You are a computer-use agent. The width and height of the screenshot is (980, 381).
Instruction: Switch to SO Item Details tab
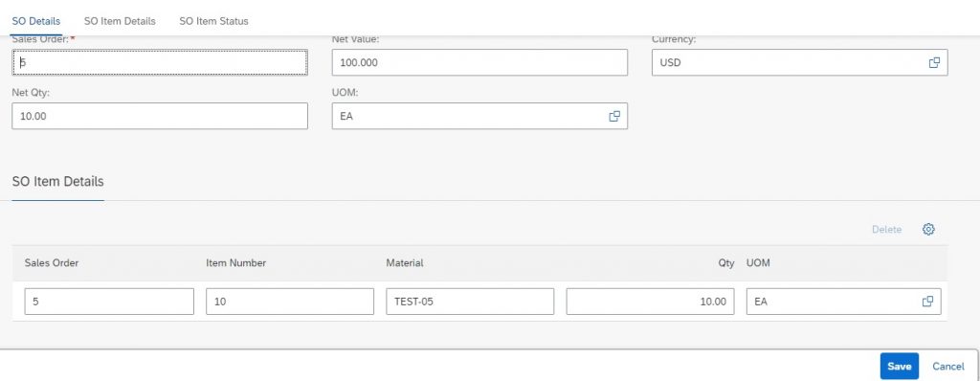pyautogui.click(x=120, y=21)
